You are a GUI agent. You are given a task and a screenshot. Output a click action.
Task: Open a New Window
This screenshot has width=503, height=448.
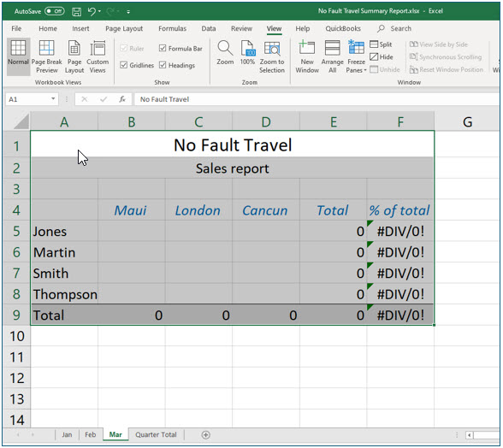pyautogui.click(x=307, y=56)
